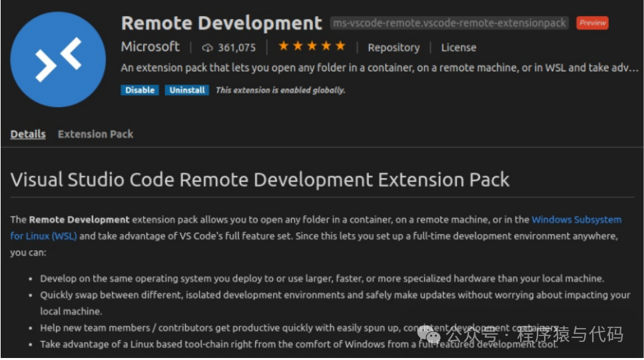Switch to the Details tab
Screen dimensions: 644x360
[x=28, y=134]
